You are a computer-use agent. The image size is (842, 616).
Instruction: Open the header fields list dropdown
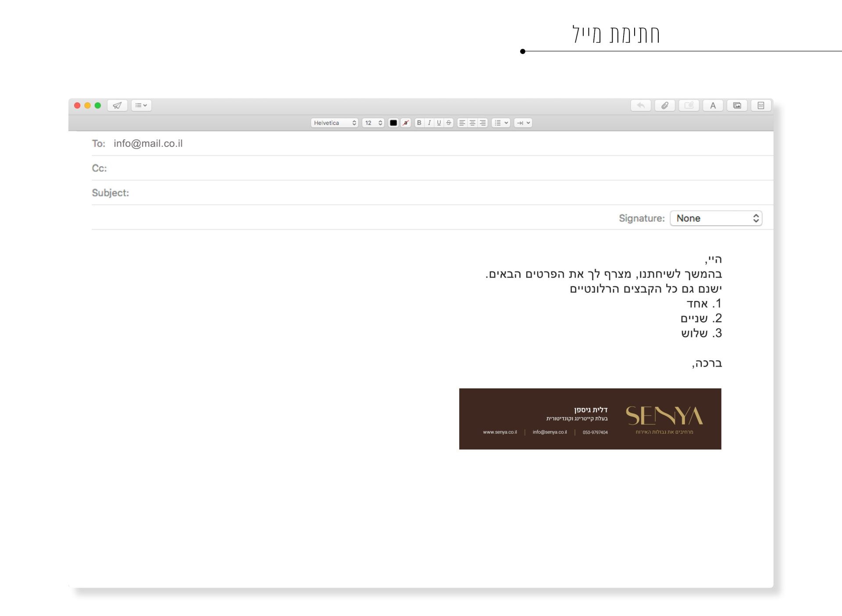[141, 105]
